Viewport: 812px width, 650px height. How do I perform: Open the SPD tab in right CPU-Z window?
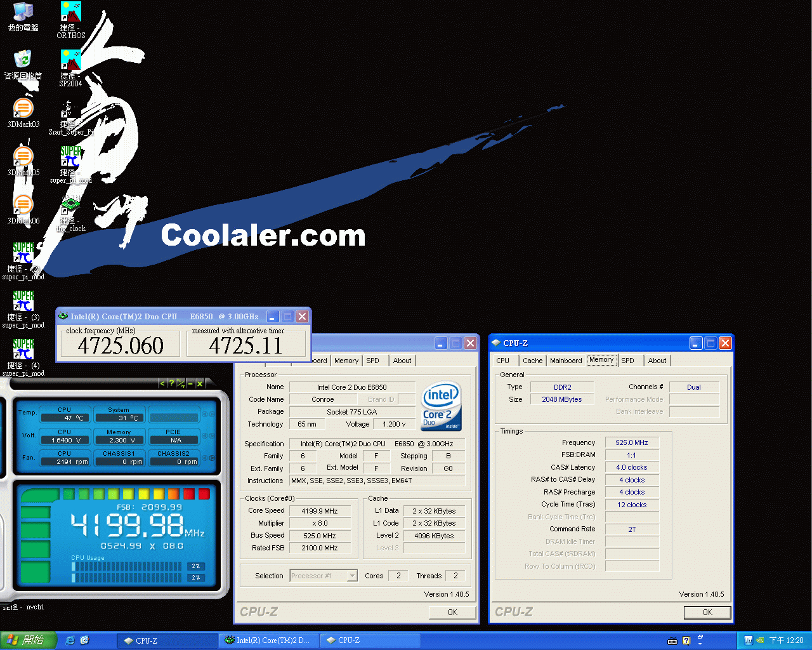pos(628,361)
